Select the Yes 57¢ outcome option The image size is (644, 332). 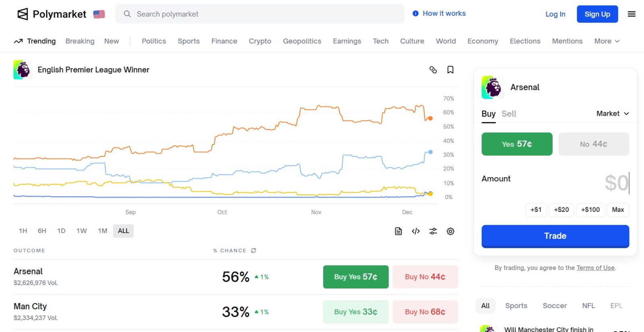point(517,144)
